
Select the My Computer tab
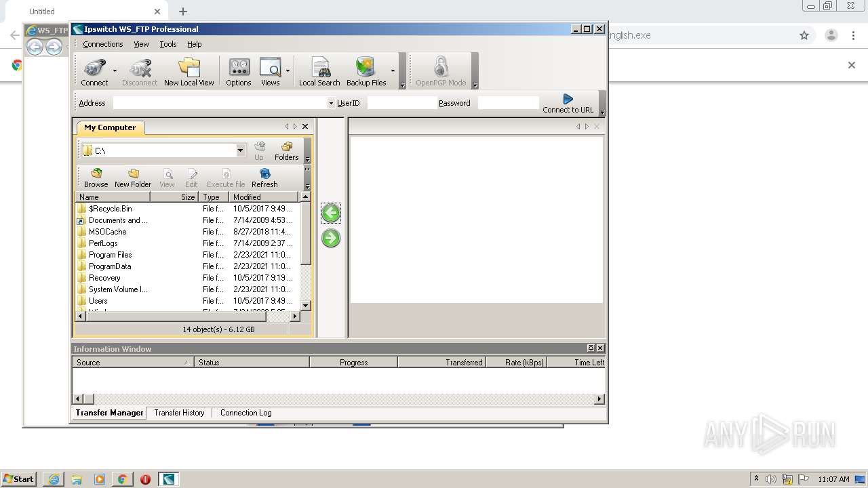[x=110, y=127]
